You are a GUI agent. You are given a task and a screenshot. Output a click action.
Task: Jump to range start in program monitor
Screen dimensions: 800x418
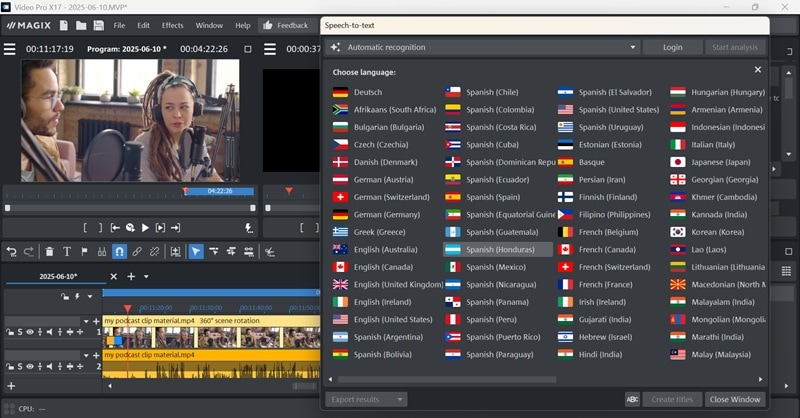115,228
